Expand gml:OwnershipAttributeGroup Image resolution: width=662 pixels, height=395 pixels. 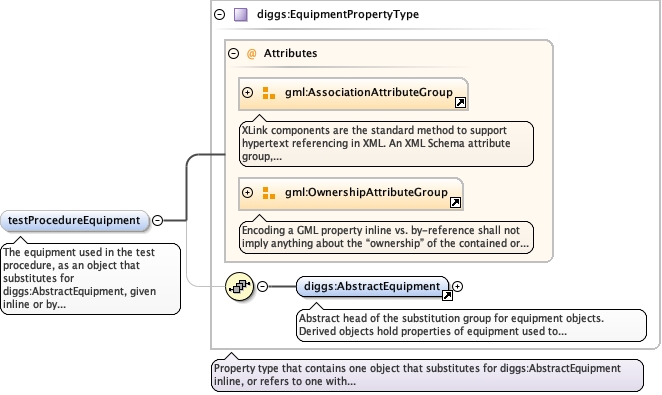pyautogui.click(x=247, y=192)
